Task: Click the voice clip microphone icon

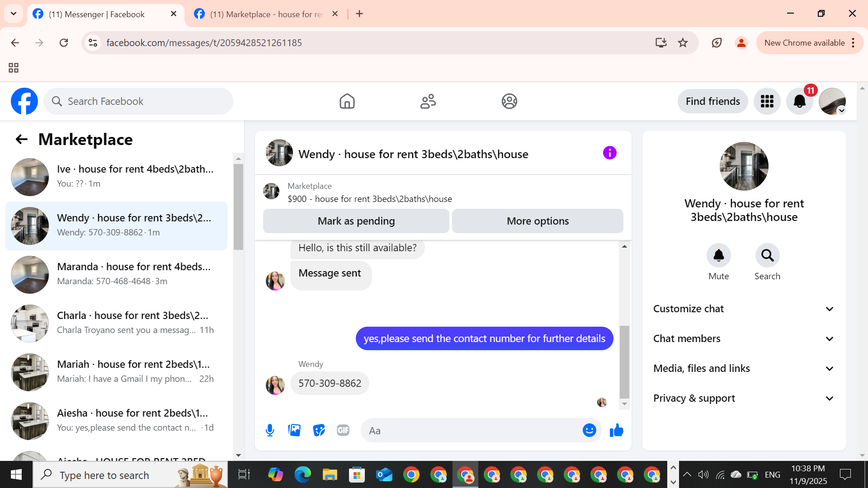Action: pyautogui.click(x=270, y=431)
